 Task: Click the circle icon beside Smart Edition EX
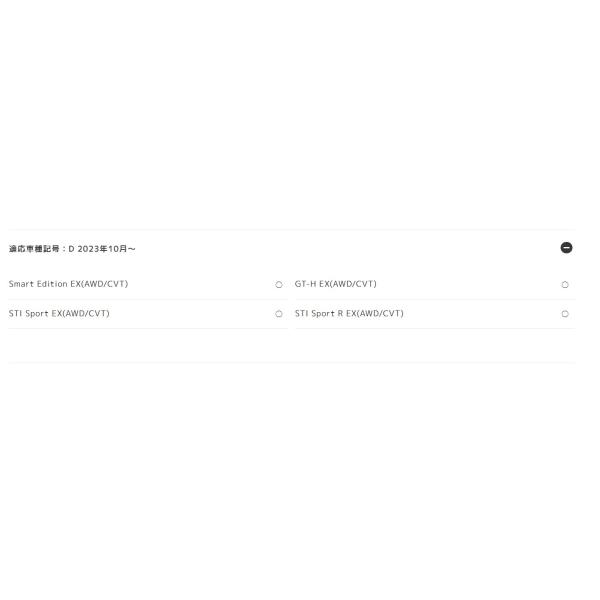279,285
